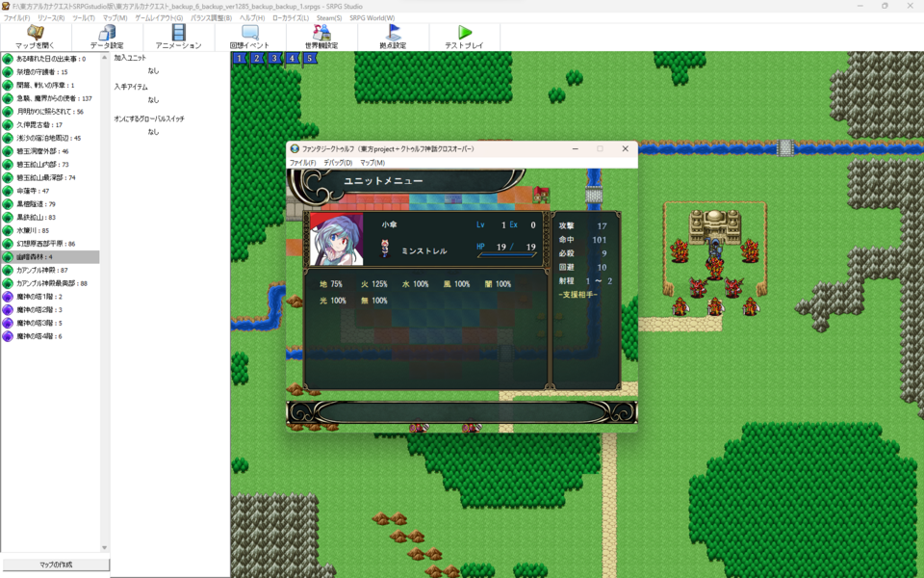Click green icon of 幻想原西部平原 : 86

click(8, 244)
